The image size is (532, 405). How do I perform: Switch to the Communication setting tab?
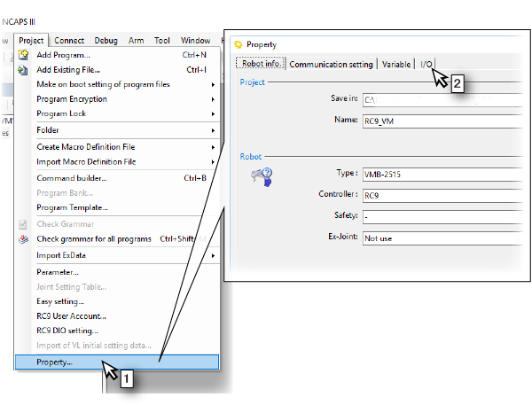pyautogui.click(x=331, y=64)
